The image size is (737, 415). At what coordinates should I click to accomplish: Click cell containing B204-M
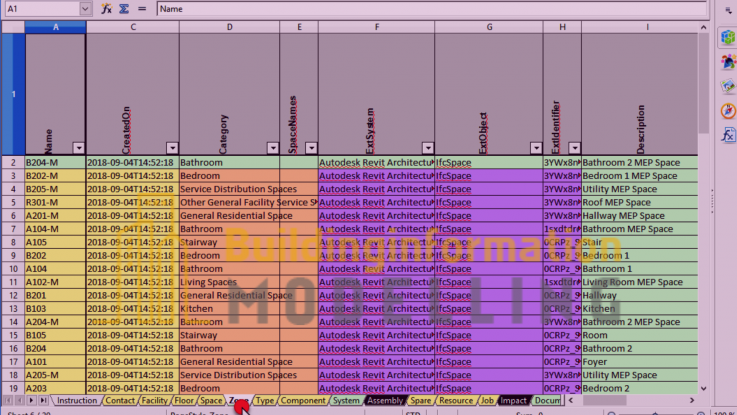55,161
